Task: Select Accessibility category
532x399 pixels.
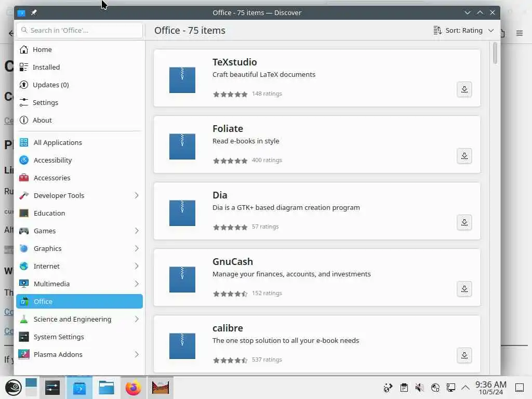Action: click(x=79, y=160)
